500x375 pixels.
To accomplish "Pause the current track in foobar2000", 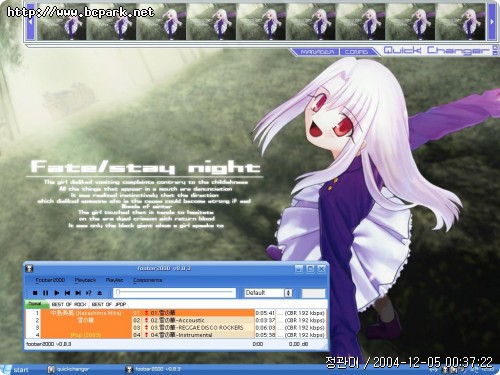I will click(46, 293).
